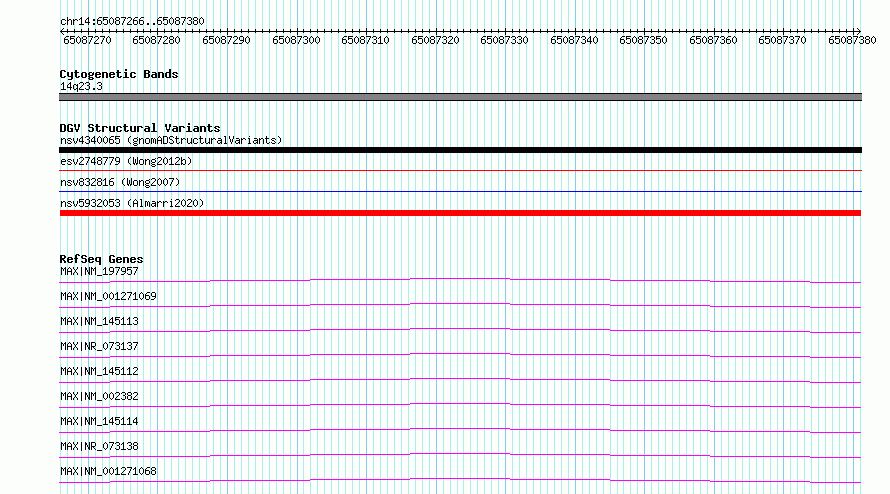This screenshot has height=494, width=890.
Task: Click ruler position 65087320
Action: pyautogui.click(x=435, y=40)
